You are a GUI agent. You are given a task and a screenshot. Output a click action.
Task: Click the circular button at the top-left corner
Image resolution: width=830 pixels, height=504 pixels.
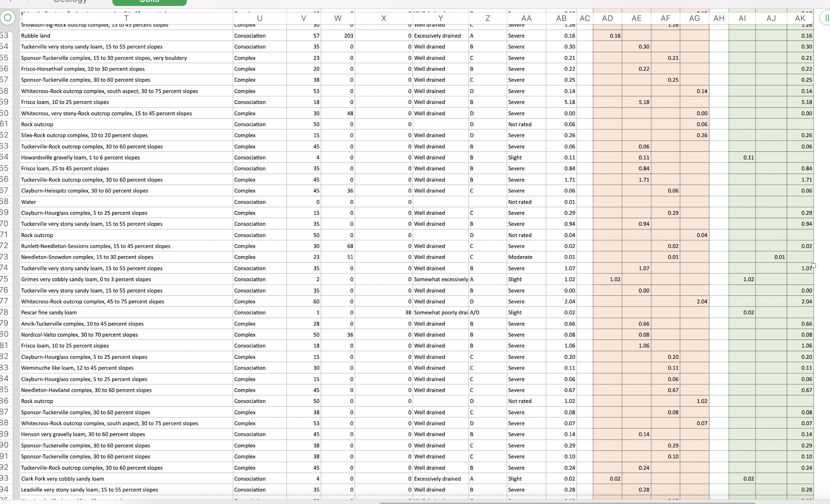coord(8,18)
